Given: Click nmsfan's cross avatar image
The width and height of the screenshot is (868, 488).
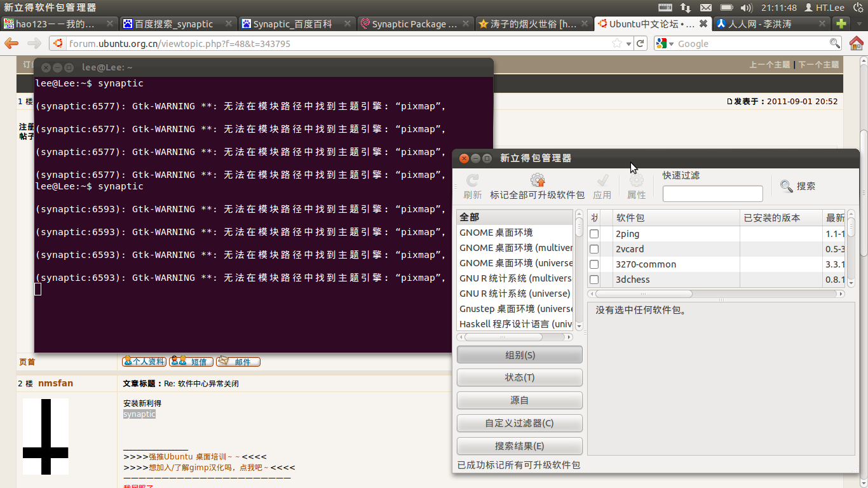Looking at the screenshot, I should [45, 436].
